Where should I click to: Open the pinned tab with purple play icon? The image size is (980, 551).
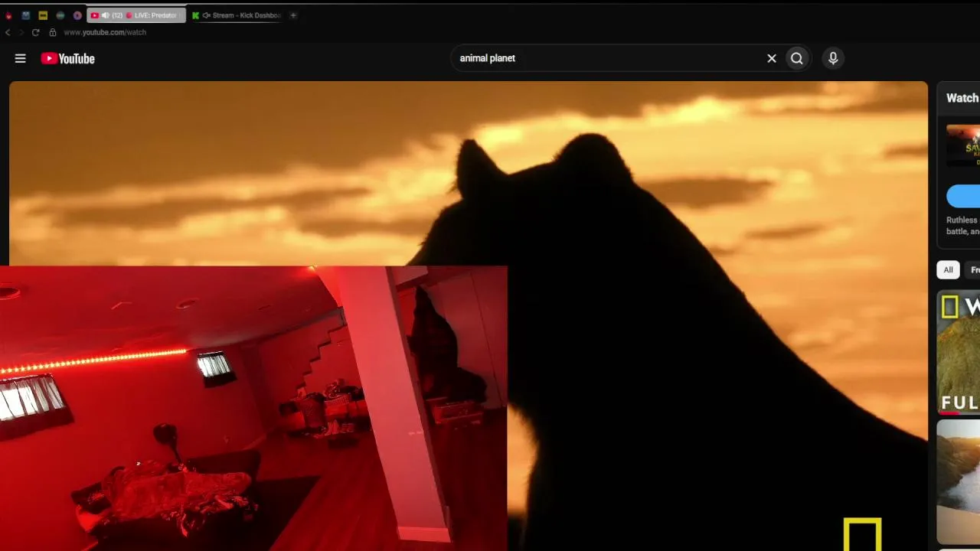click(x=77, y=15)
